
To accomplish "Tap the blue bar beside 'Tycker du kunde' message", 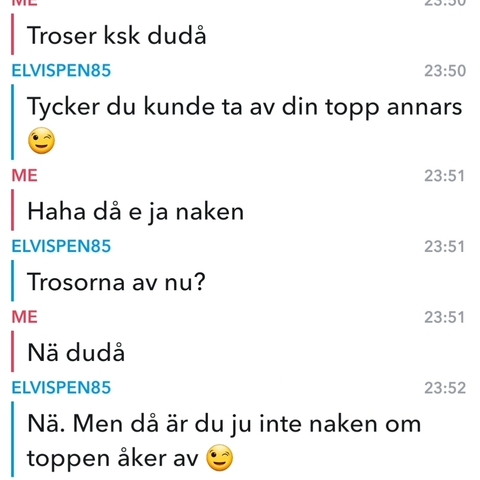I will pos(13,122).
